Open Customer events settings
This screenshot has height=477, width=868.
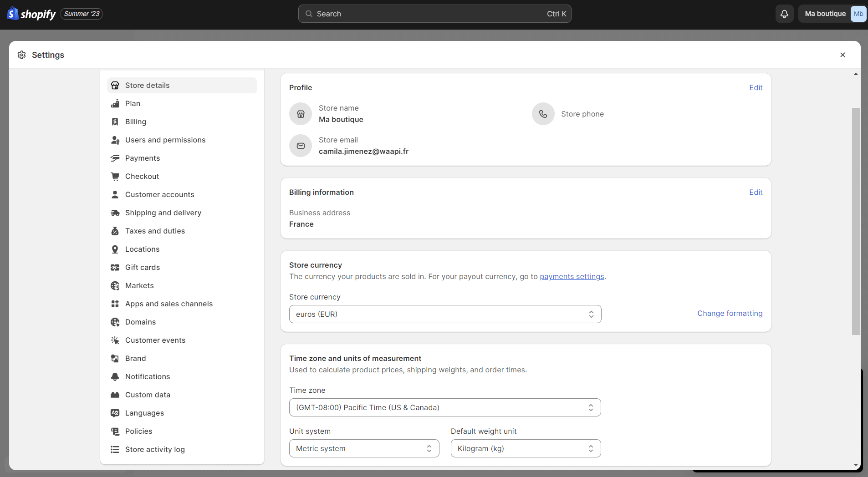(182, 340)
